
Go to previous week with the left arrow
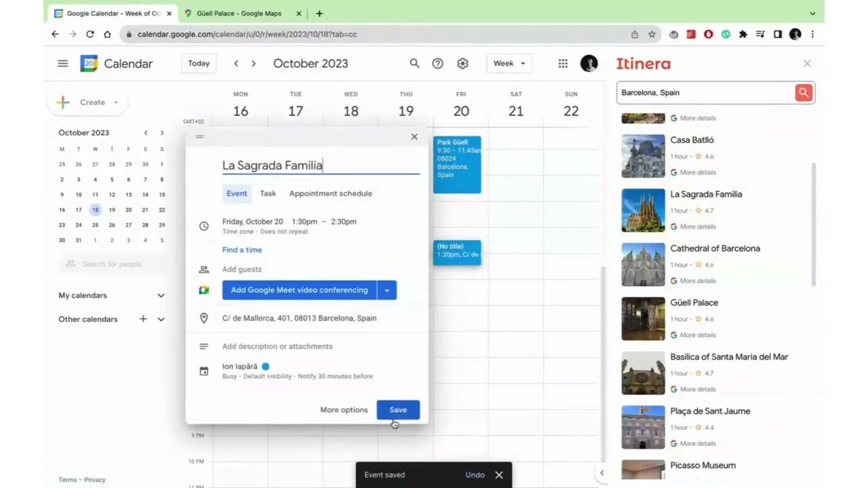(236, 63)
